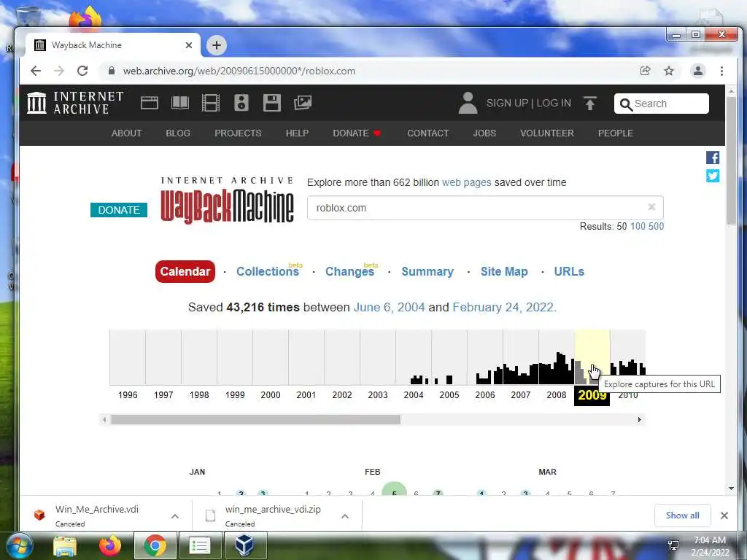This screenshot has height=560, width=747.
Task: Expand win_me_archive_vdi.zip download options
Action: [x=345, y=516]
